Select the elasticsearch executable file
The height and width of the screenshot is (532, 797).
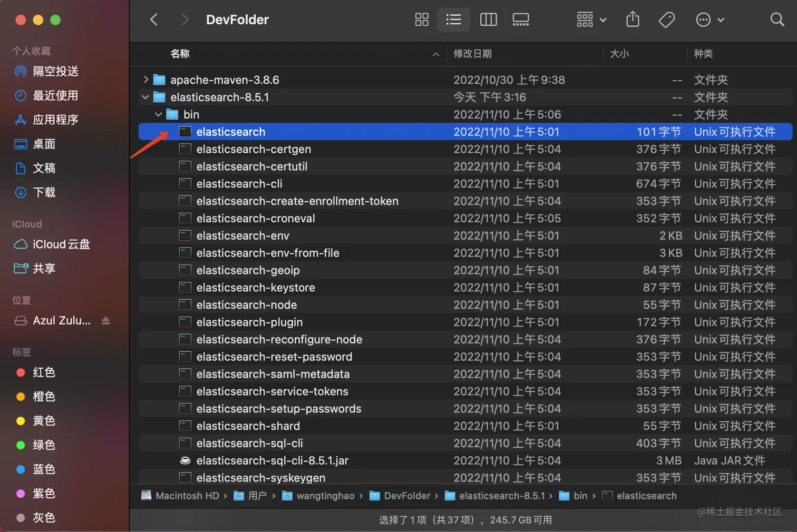click(x=465, y=132)
